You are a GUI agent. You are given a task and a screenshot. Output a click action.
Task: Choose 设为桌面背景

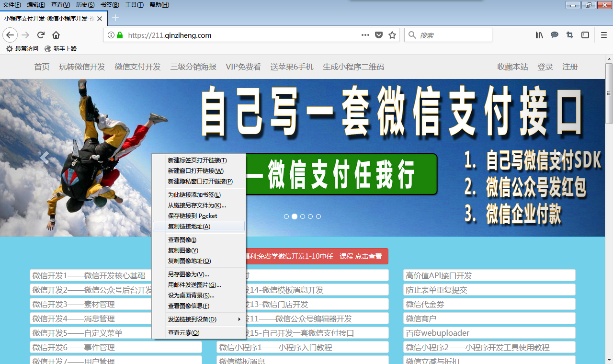(x=198, y=296)
